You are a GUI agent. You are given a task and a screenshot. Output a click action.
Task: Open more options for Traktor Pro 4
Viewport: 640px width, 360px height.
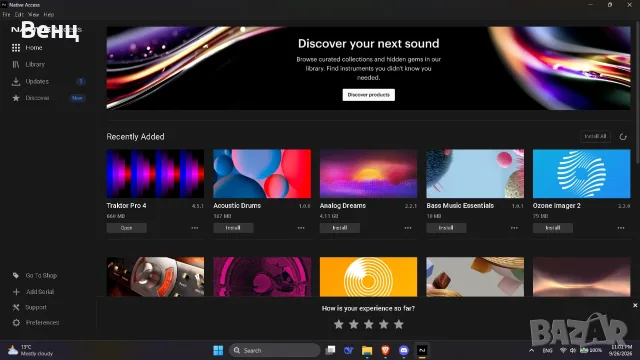click(x=195, y=228)
